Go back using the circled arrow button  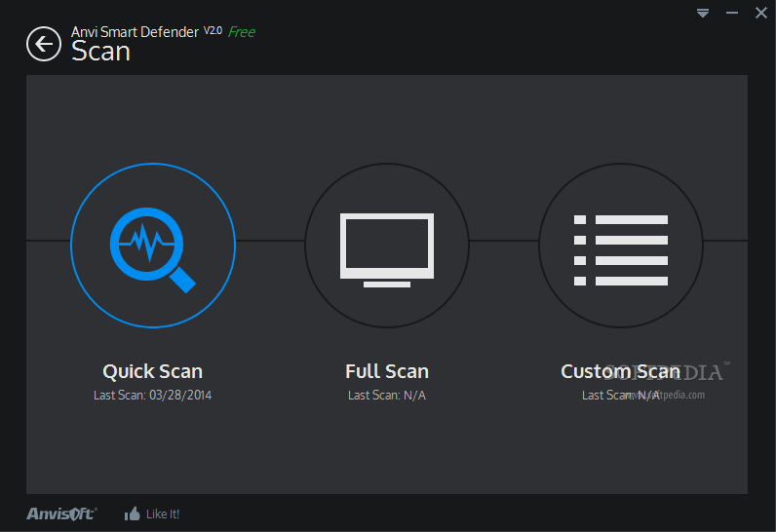44,44
